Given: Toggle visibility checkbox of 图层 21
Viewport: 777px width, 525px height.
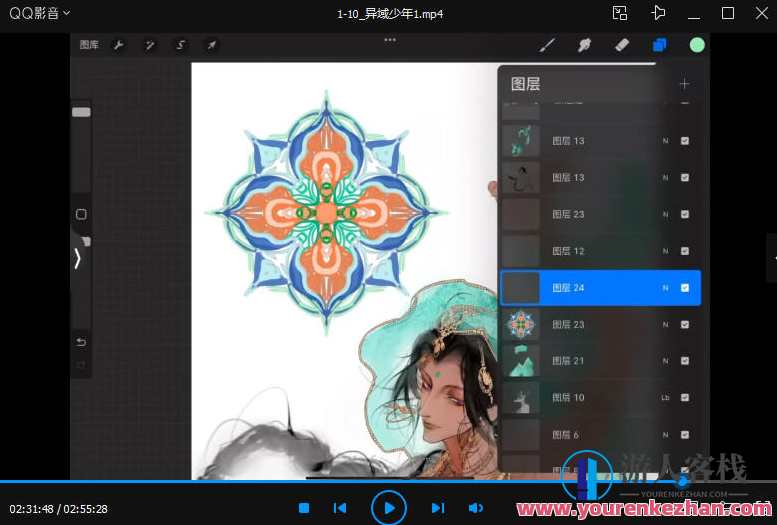Looking at the screenshot, I should 685,360.
